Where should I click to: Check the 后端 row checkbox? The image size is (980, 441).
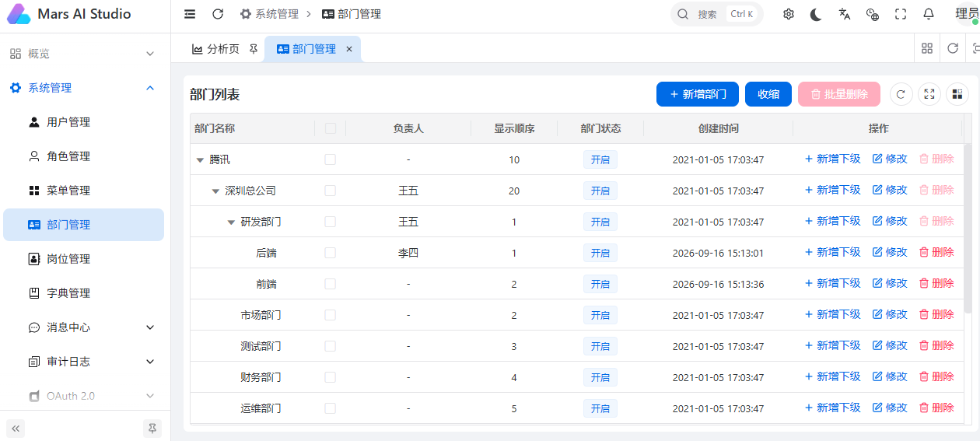331,253
